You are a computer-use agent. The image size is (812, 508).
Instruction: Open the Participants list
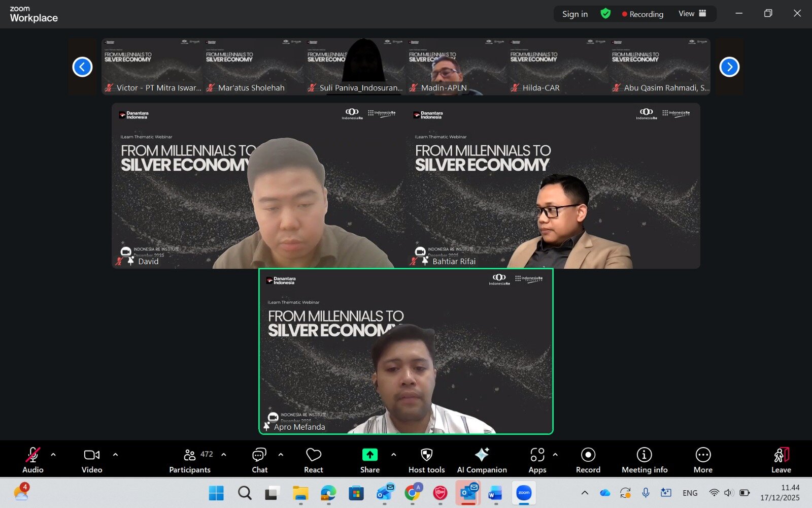pyautogui.click(x=190, y=460)
